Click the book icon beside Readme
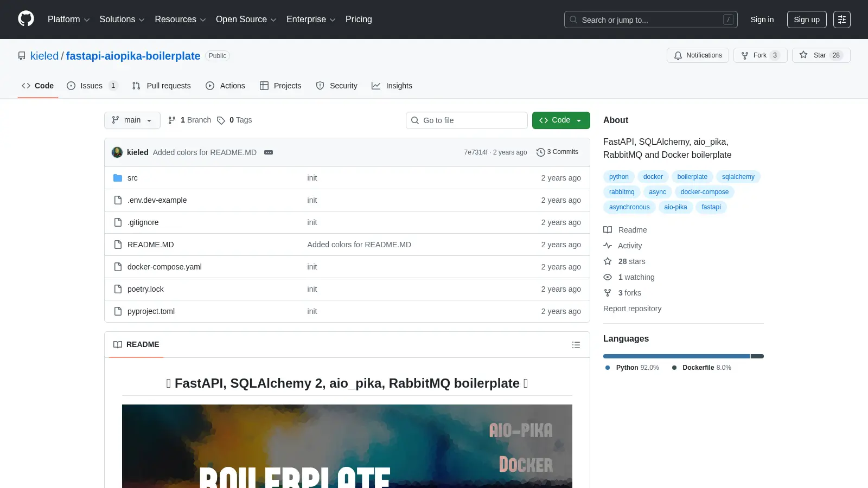The width and height of the screenshot is (868, 488). (x=608, y=230)
